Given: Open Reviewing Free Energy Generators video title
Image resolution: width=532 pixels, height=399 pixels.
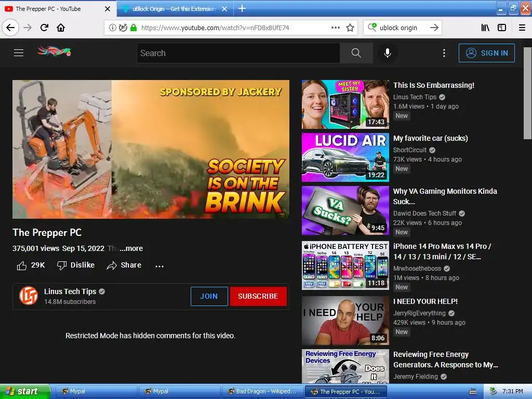Looking at the screenshot, I should pyautogui.click(x=445, y=360).
